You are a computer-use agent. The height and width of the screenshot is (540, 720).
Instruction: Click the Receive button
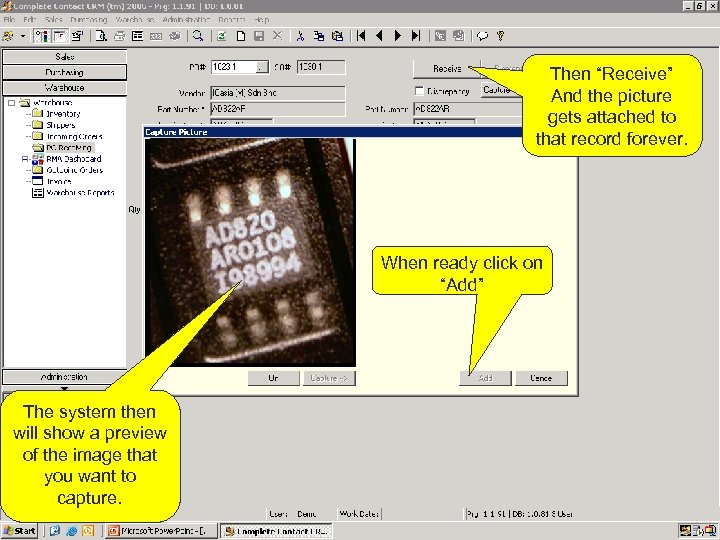(x=447, y=68)
